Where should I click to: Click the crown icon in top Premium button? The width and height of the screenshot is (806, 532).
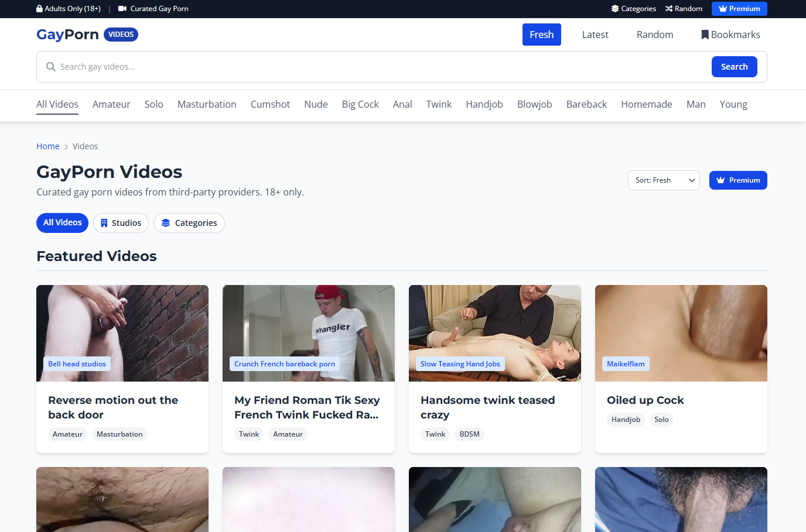click(723, 9)
